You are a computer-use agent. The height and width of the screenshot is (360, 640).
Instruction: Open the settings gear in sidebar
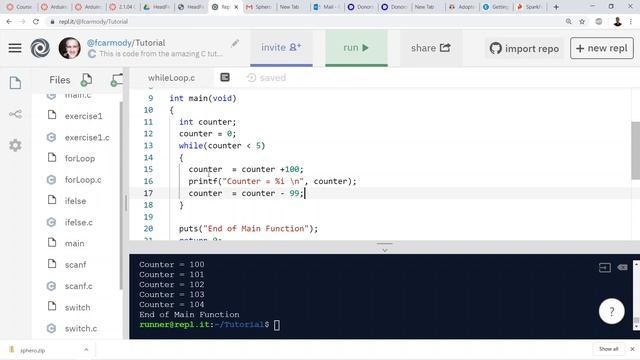pyautogui.click(x=15, y=145)
